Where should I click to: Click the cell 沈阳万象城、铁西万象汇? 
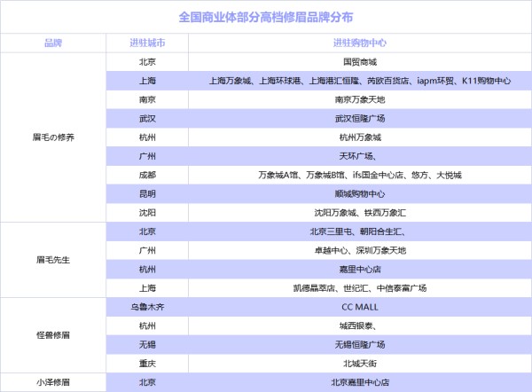[360, 213]
